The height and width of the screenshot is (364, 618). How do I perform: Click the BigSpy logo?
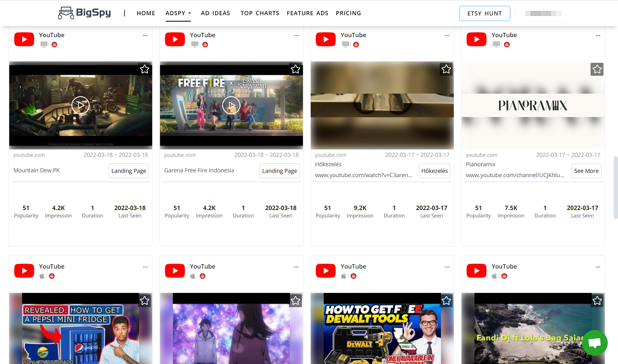(84, 13)
